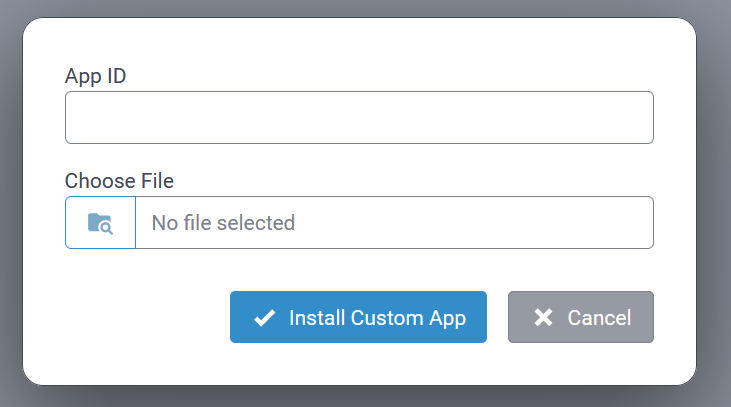Viewport: 731px width, 407px height.
Task: Focus the App ID text field
Action: pos(359,118)
